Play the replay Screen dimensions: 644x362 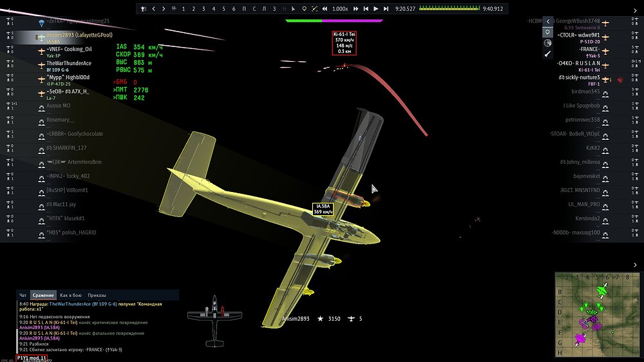point(376,8)
